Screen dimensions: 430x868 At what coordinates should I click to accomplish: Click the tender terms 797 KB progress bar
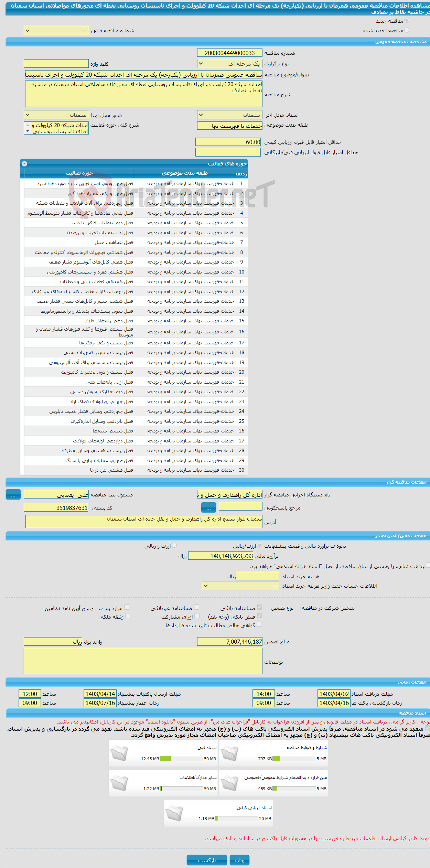(294, 759)
